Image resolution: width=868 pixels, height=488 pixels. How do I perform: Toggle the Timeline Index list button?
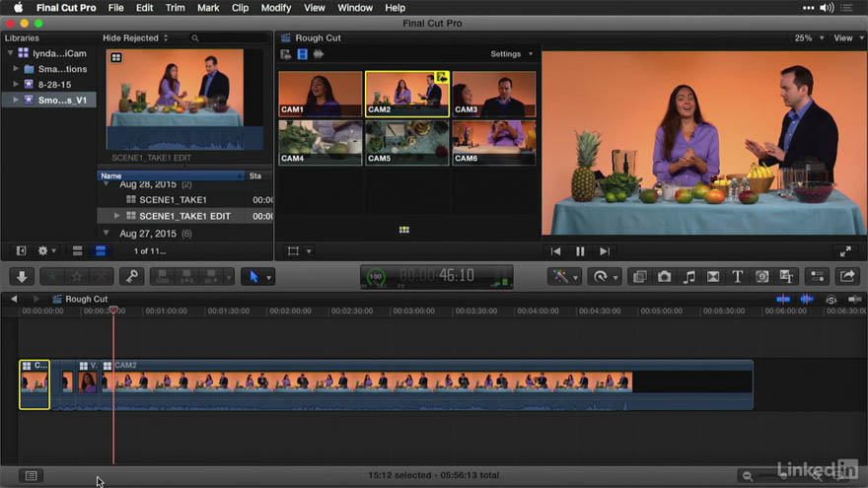pos(31,475)
